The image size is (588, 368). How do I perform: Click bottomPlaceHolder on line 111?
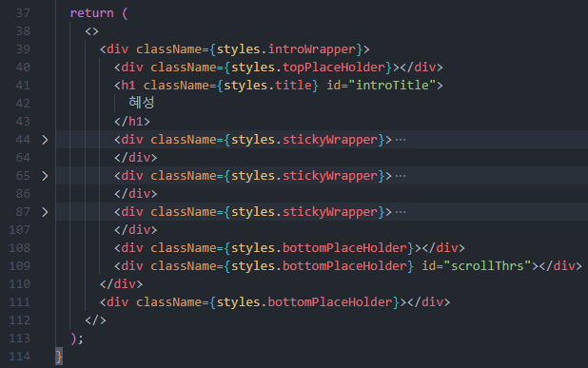(x=330, y=302)
